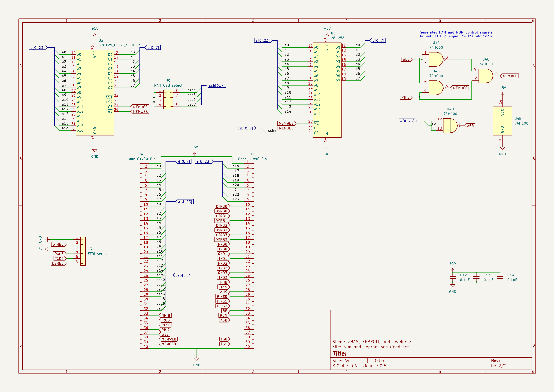
Task: Click the DTRB0 label on connector J1
Action: [221, 206]
